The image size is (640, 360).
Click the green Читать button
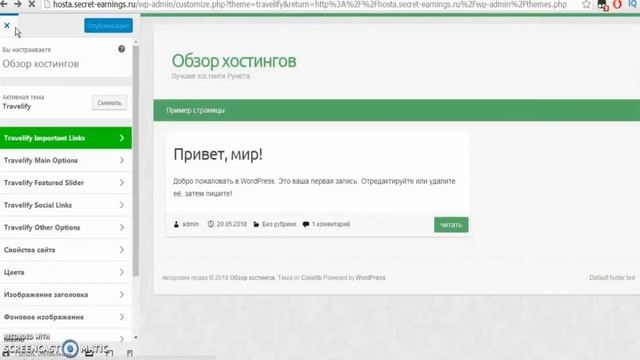coord(451,225)
